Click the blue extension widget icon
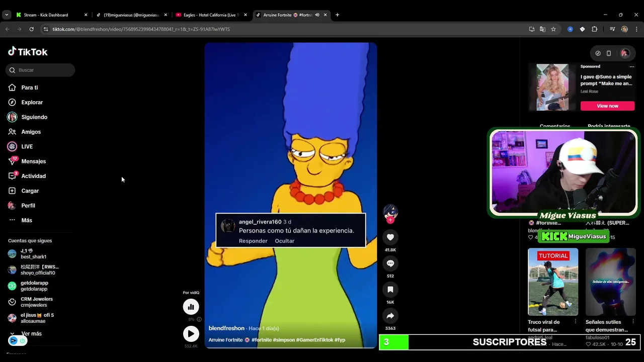 [x=14, y=340]
